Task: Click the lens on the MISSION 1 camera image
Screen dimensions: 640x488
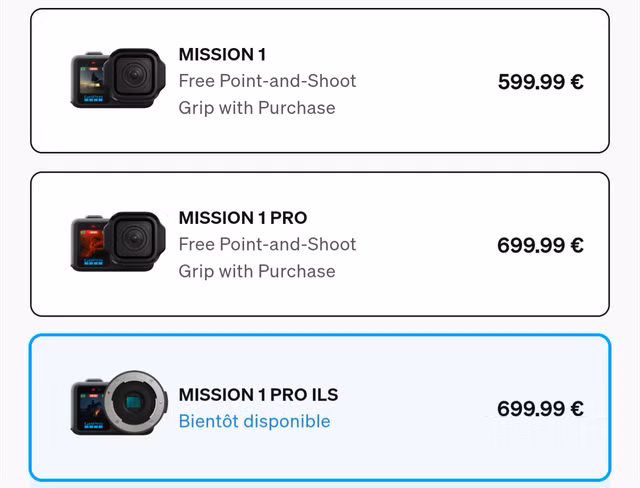Action: click(133, 76)
